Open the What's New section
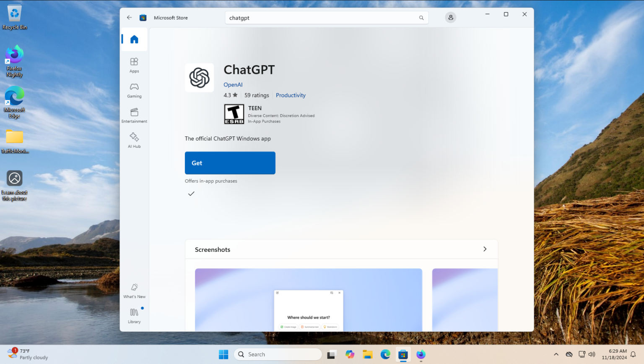Screen dimensions: 644x364 [134, 291]
